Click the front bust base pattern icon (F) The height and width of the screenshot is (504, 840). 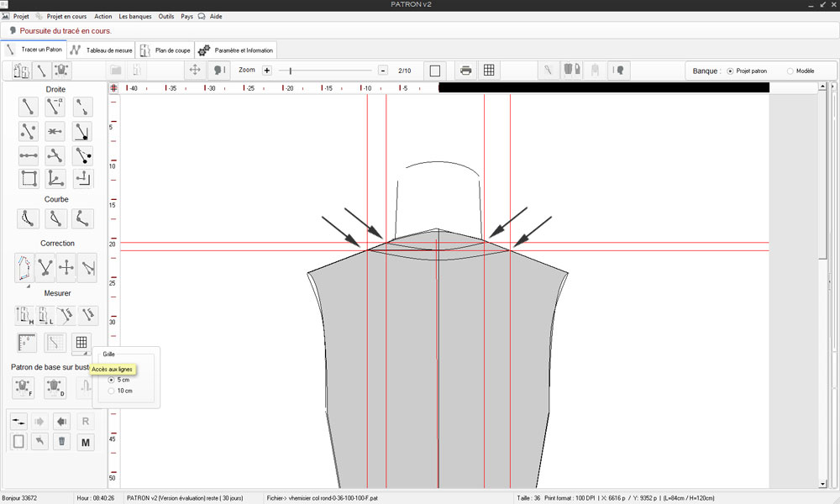tap(24, 387)
